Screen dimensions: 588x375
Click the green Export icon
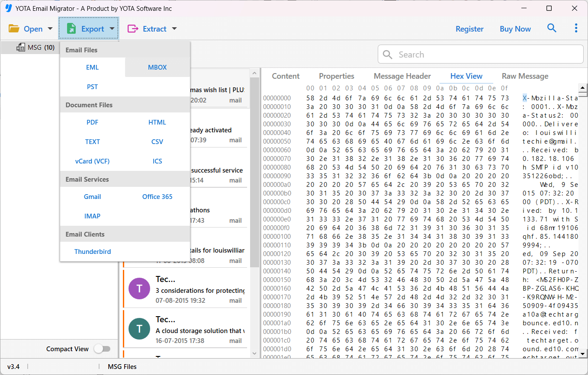(71, 29)
